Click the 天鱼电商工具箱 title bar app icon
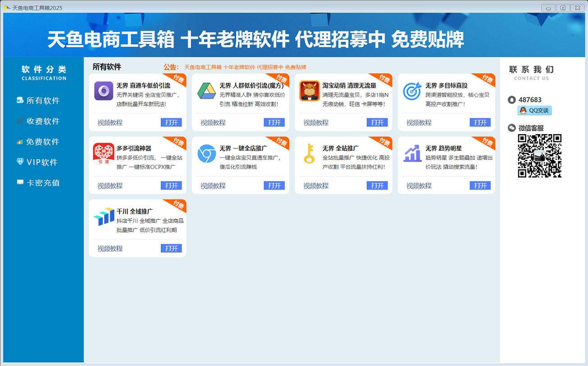588x366 pixels. [x=7, y=8]
